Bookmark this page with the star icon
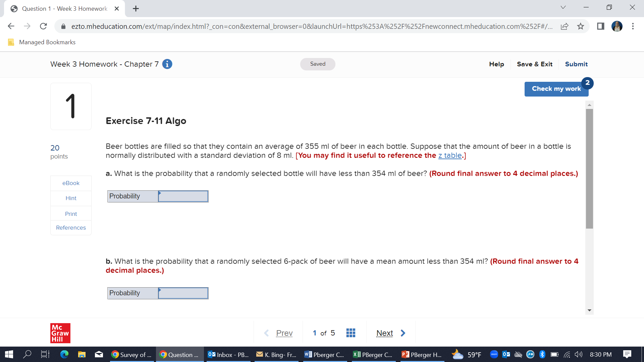Image resolution: width=644 pixels, height=362 pixels. (580, 26)
